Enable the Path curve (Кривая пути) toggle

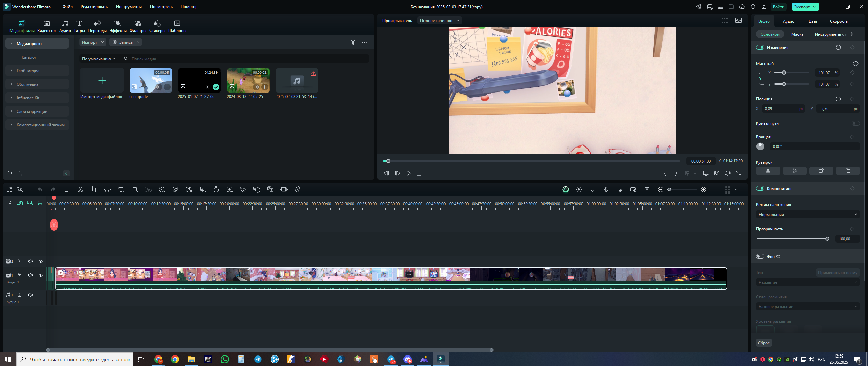[855, 123]
